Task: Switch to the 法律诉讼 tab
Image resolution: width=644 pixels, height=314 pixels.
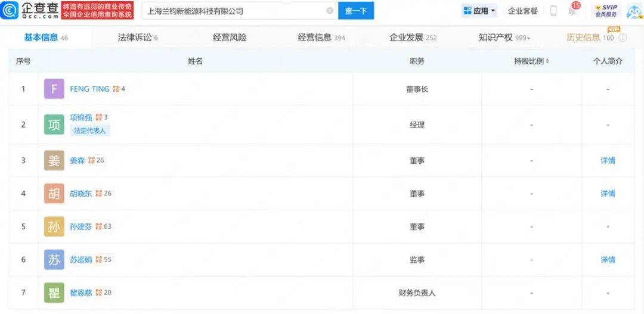Action: [138, 38]
